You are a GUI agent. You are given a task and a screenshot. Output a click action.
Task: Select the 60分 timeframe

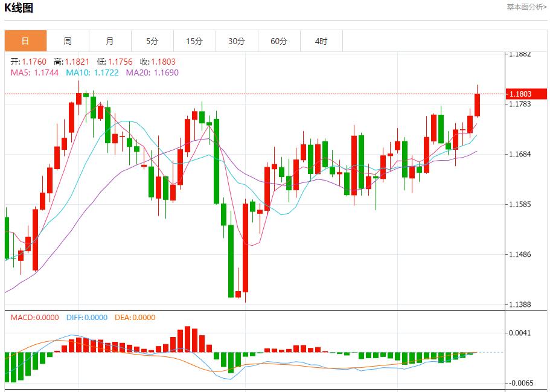click(280, 40)
